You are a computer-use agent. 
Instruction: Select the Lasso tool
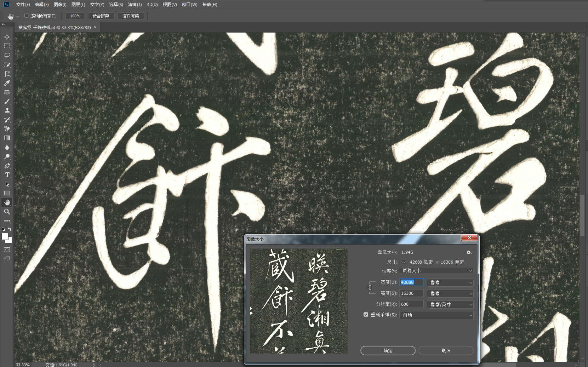[x=7, y=55]
